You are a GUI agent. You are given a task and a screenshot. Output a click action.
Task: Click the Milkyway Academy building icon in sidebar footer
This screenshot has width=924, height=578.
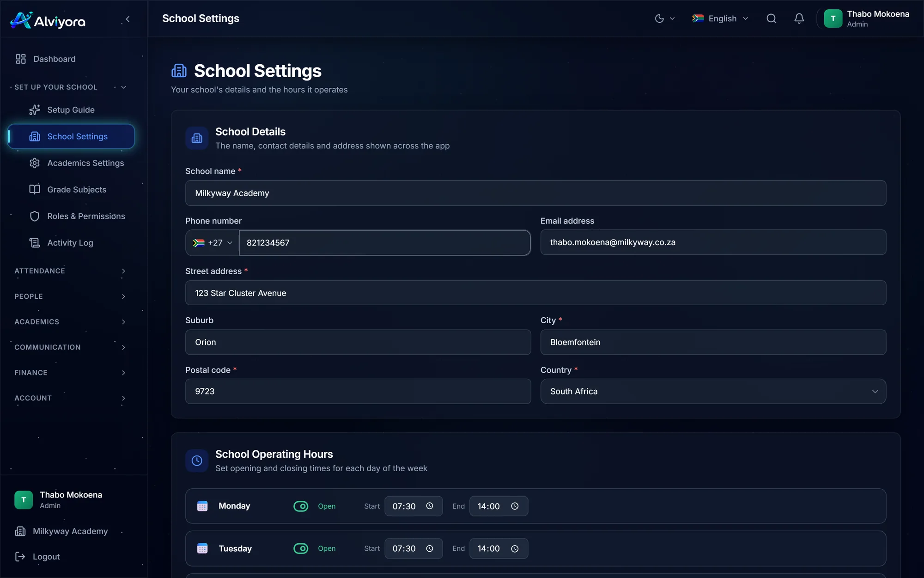click(20, 531)
